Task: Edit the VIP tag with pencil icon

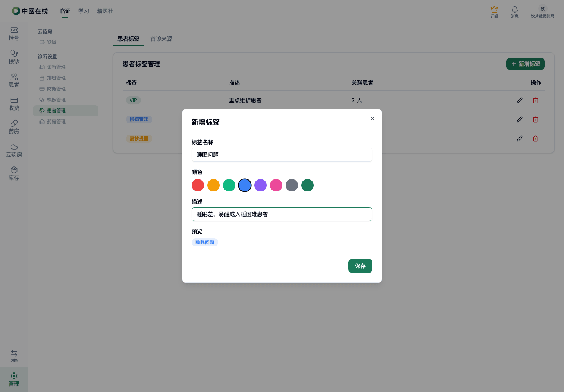Action: 520,100
